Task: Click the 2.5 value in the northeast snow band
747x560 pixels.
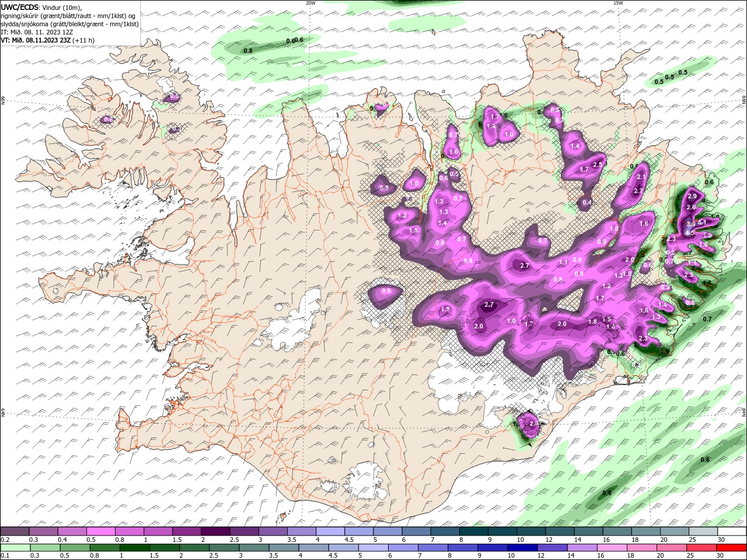Action: 597,164
